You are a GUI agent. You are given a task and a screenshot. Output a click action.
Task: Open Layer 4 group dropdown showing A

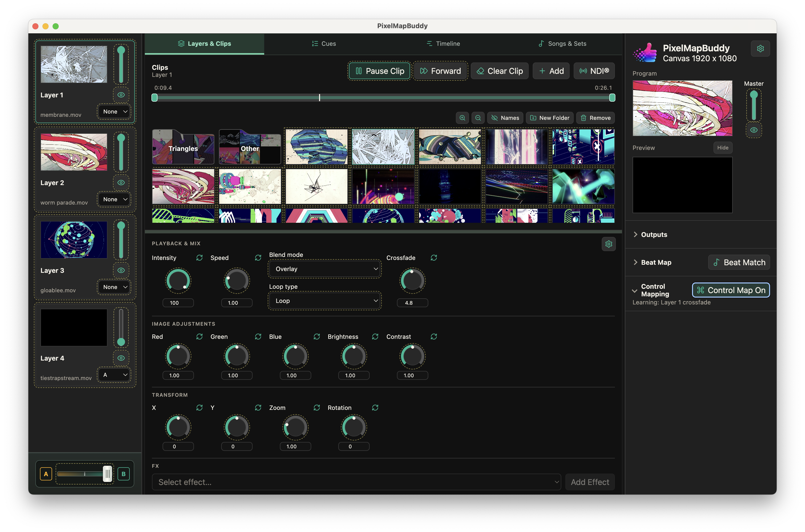coord(114,375)
